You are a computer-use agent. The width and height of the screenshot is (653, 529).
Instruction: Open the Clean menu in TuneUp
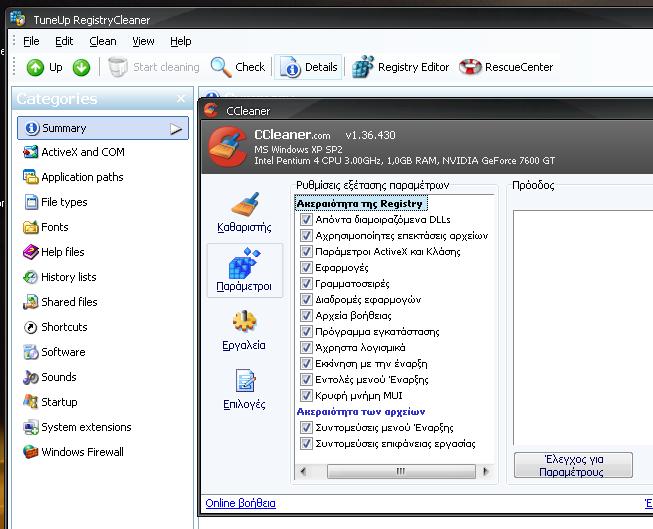[x=103, y=41]
